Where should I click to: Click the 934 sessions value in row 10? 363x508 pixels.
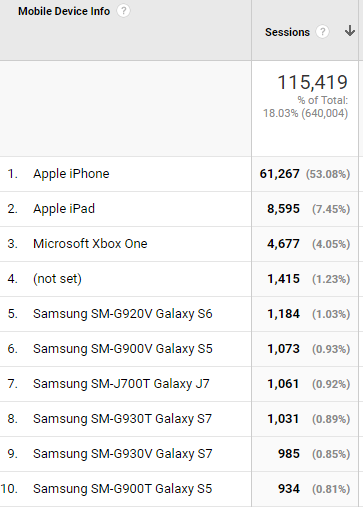pyautogui.click(x=289, y=489)
